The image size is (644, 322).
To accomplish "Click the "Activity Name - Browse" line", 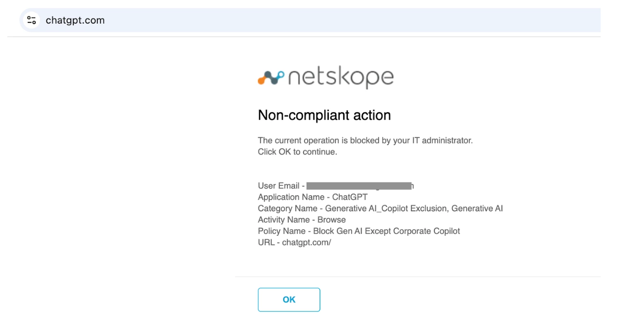I will coord(302,220).
